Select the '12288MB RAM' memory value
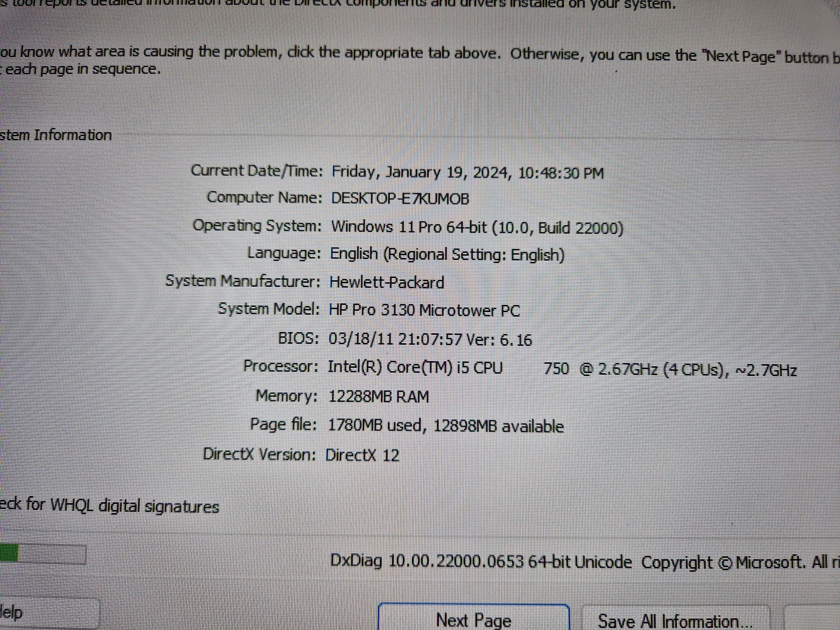Screen dimensions: 840x630 pyautogui.click(x=378, y=396)
